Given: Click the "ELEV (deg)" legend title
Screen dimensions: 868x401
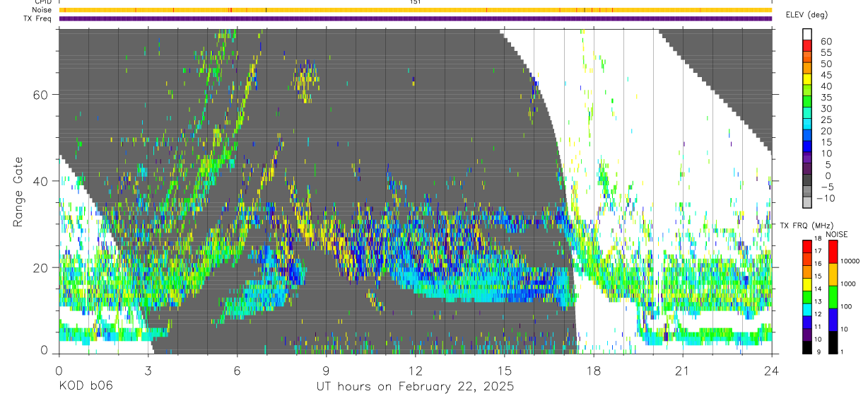Looking at the screenshot, I should tap(807, 15).
